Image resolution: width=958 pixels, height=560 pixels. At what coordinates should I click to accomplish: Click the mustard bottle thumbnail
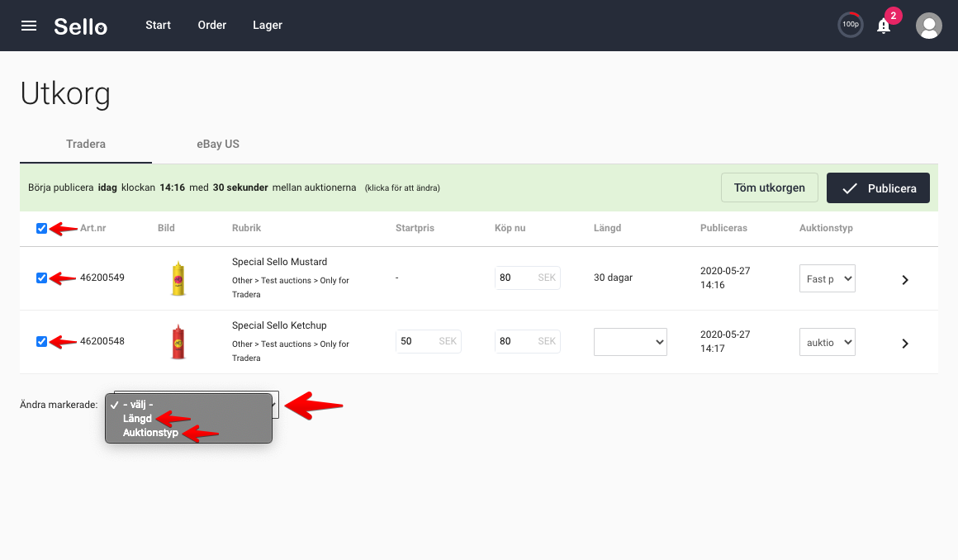tap(178, 279)
